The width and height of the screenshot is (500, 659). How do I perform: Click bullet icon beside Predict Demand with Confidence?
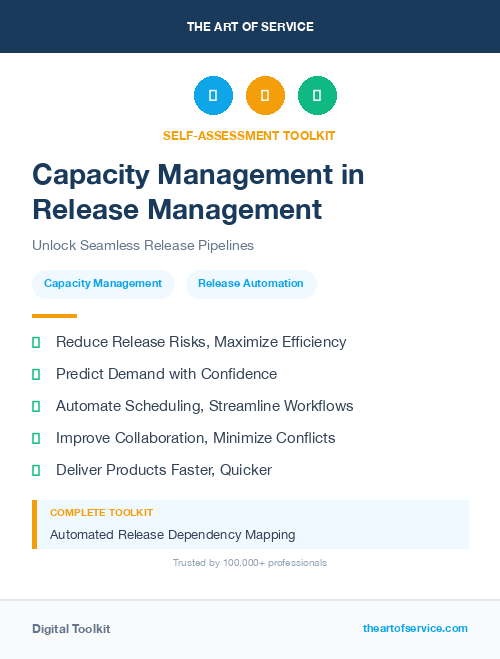(x=36, y=374)
